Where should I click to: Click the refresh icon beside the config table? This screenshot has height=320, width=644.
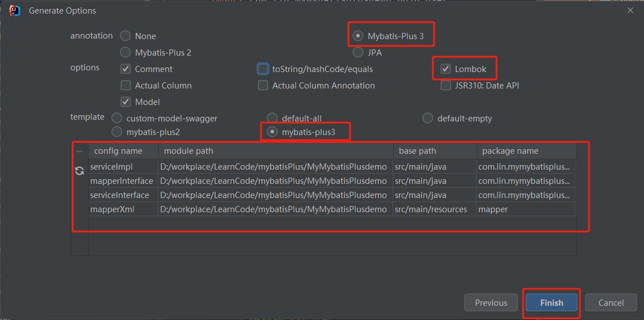pos(79,171)
